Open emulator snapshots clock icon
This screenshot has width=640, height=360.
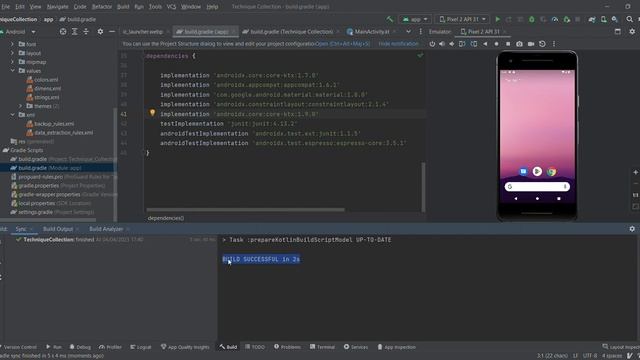coord(542,44)
